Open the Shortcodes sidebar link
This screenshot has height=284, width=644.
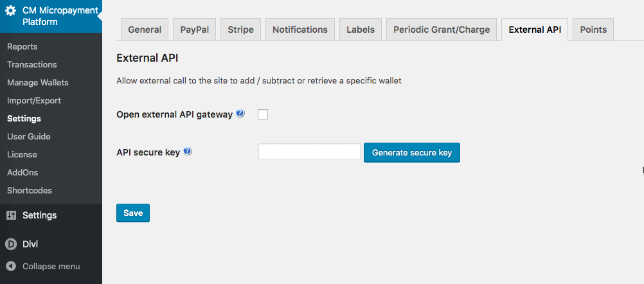(x=30, y=190)
